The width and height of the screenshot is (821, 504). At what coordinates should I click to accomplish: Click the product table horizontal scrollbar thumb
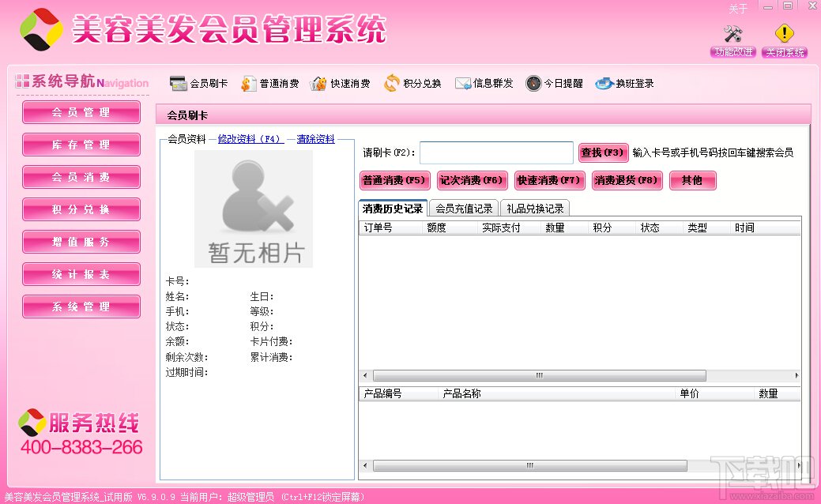click(x=530, y=465)
